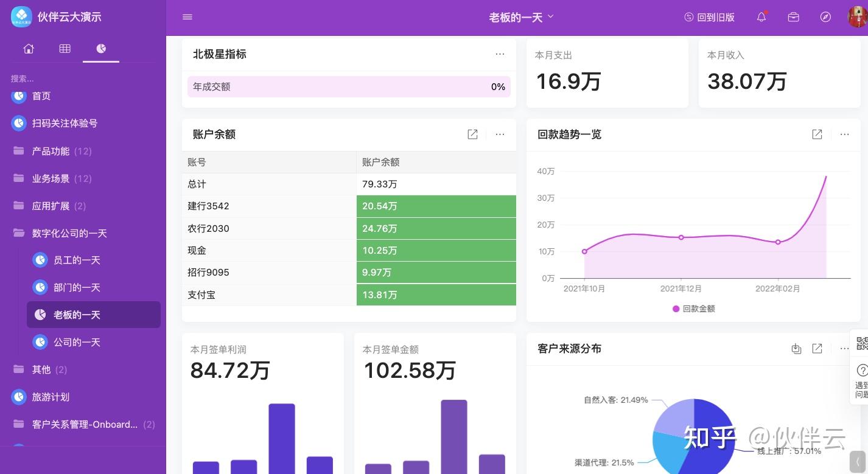Switch to the table view tab icon
The width and height of the screenshot is (868, 474).
click(x=65, y=49)
